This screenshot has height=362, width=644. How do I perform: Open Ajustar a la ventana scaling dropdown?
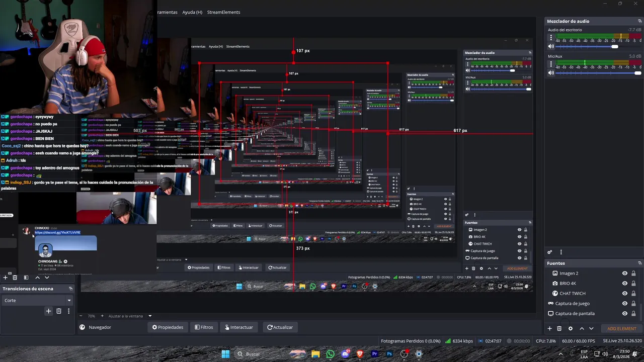point(130,316)
